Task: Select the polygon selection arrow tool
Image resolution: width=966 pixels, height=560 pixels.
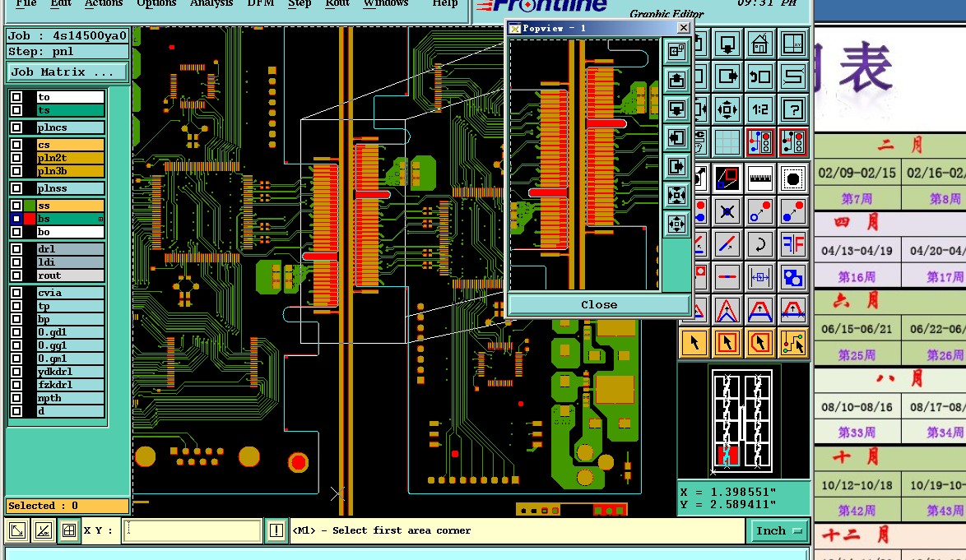Action: pos(760,343)
